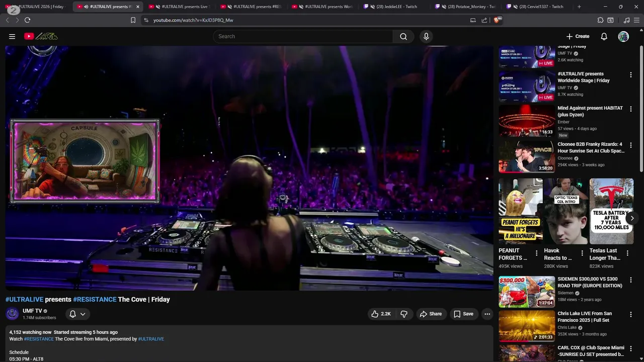Go back to previous page
This screenshot has width=644, height=362.
click(x=7, y=20)
